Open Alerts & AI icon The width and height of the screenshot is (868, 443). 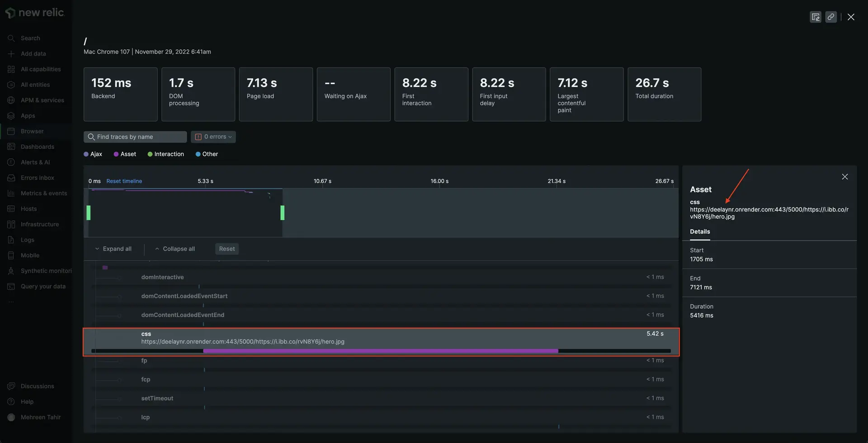click(x=11, y=162)
